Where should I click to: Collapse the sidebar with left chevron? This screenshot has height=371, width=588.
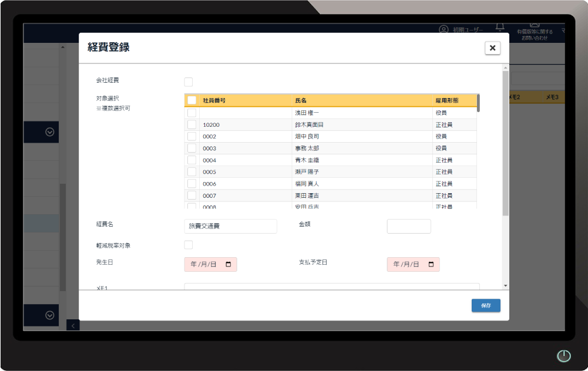click(x=73, y=325)
